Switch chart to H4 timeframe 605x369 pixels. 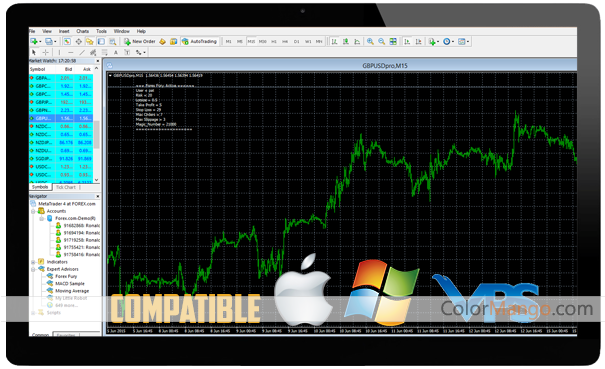[285, 41]
